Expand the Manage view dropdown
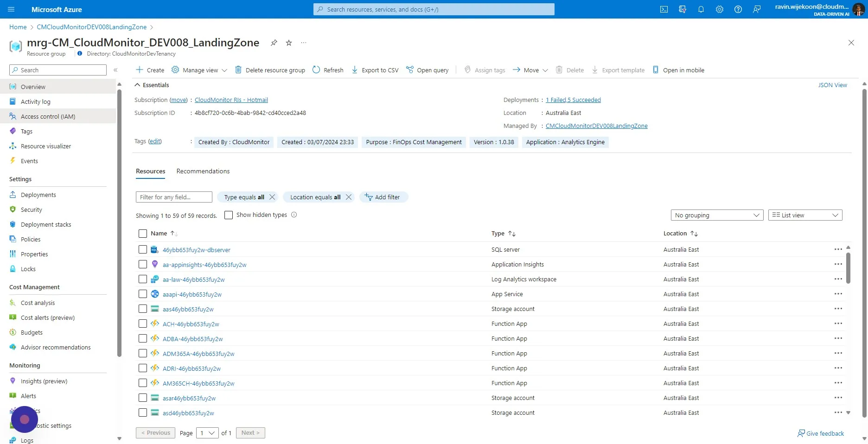 pos(199,70)
